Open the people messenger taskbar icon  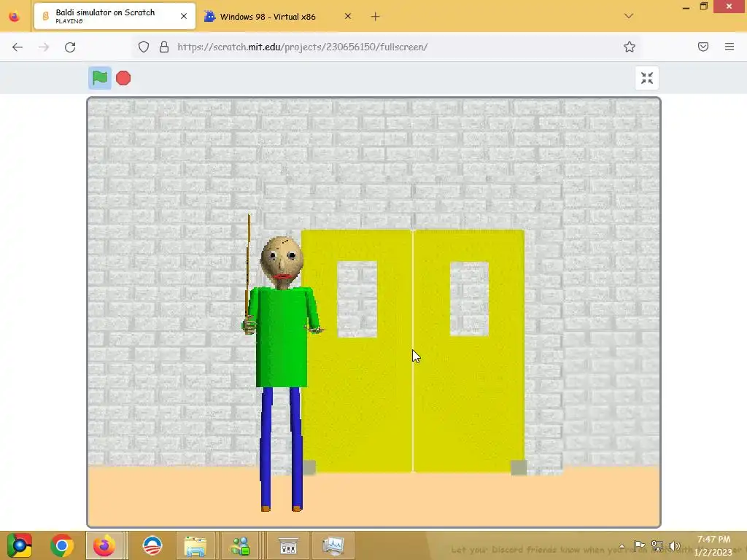point(240,545)
